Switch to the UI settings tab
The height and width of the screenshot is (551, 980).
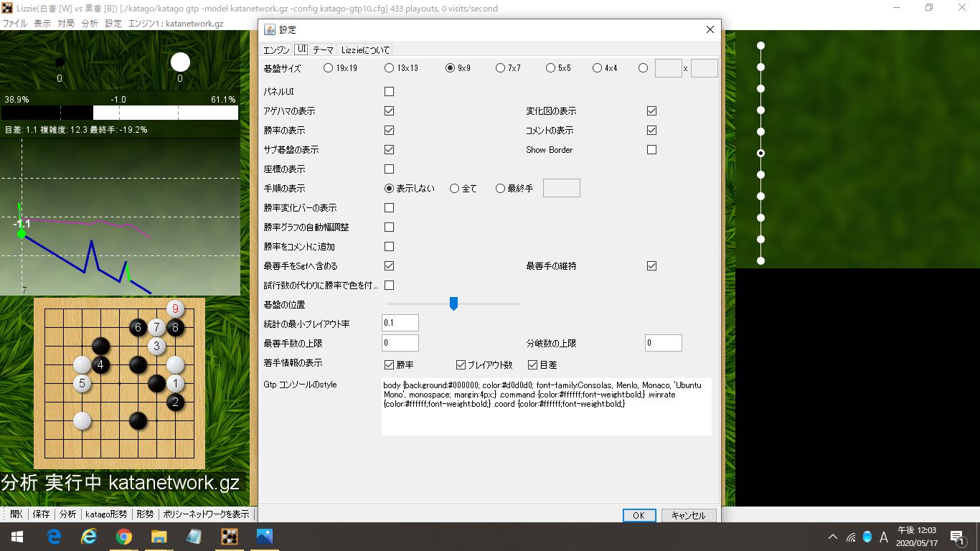(x=301, y=50)
